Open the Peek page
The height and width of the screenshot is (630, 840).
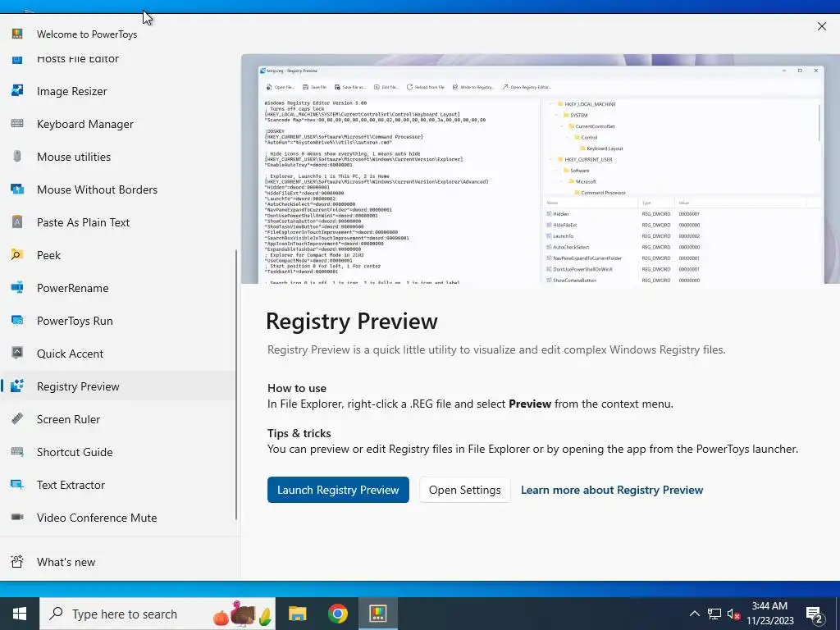(x=118, y=255)
